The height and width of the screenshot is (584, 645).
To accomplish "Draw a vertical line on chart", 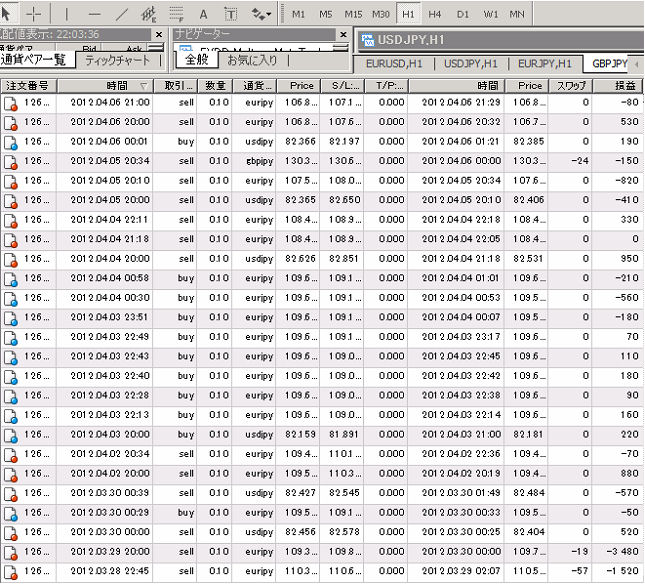I will pos(67,14).
